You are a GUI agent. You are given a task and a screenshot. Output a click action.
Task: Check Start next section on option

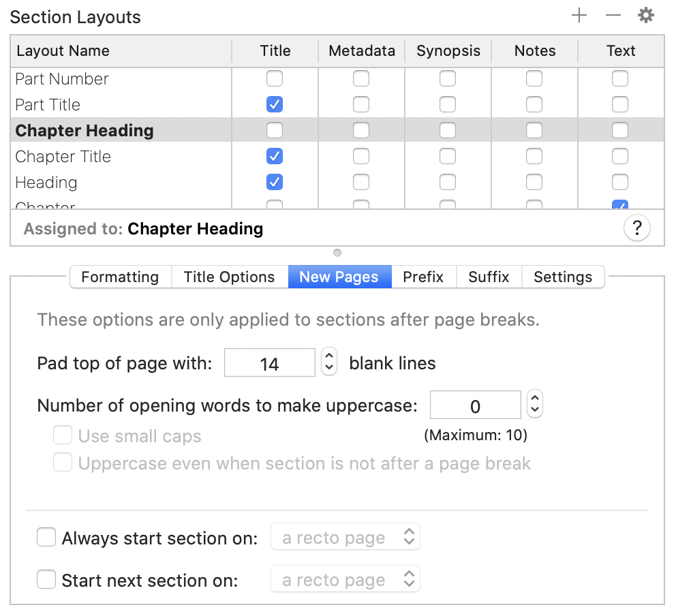(46, 579)
